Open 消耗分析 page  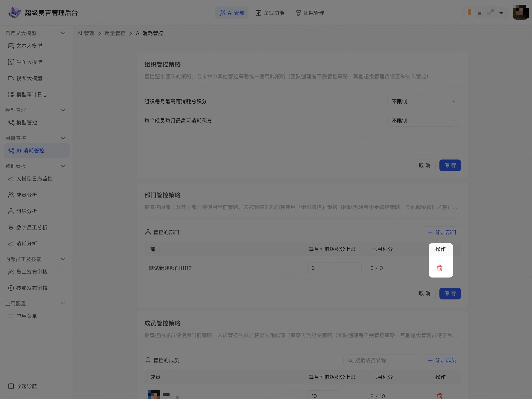pyautogui.click(x=37, y=244)
